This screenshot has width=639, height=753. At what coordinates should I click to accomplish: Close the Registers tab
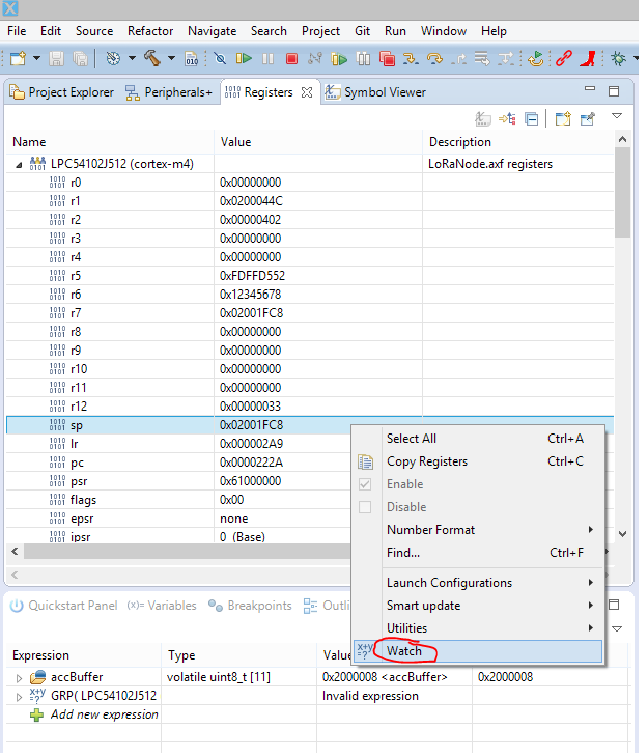[x=307, y=92]
